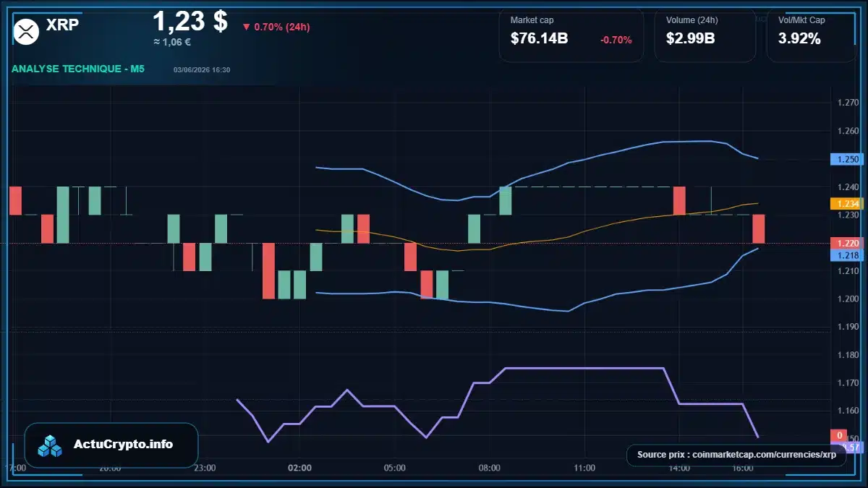Click the ≈ 1,06 € converted price
The height and width of the screenshot is (488, 868).
172,42
